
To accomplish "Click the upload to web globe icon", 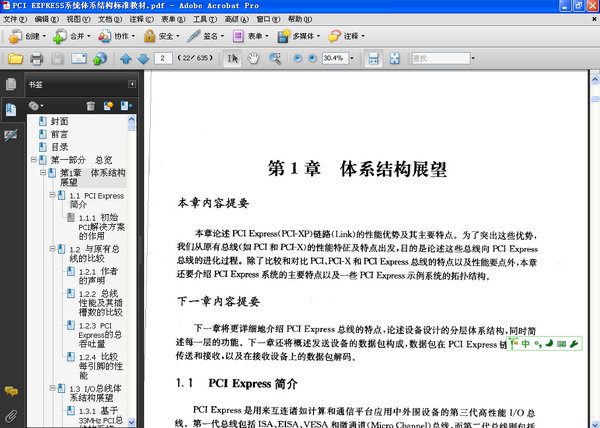I will 100,59.
